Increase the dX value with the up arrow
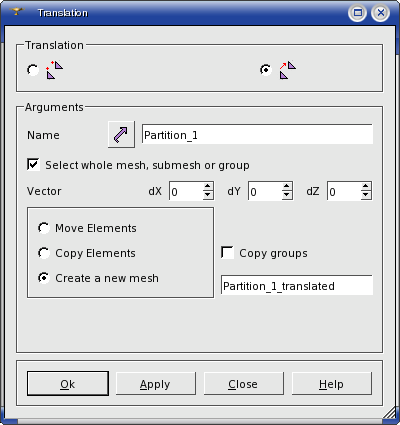The height and width of the screenshot is (425, 400). click(208, 186)
